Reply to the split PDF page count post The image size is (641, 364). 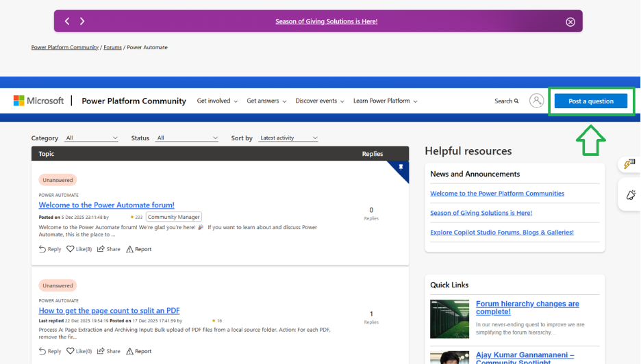click(50, 351)
